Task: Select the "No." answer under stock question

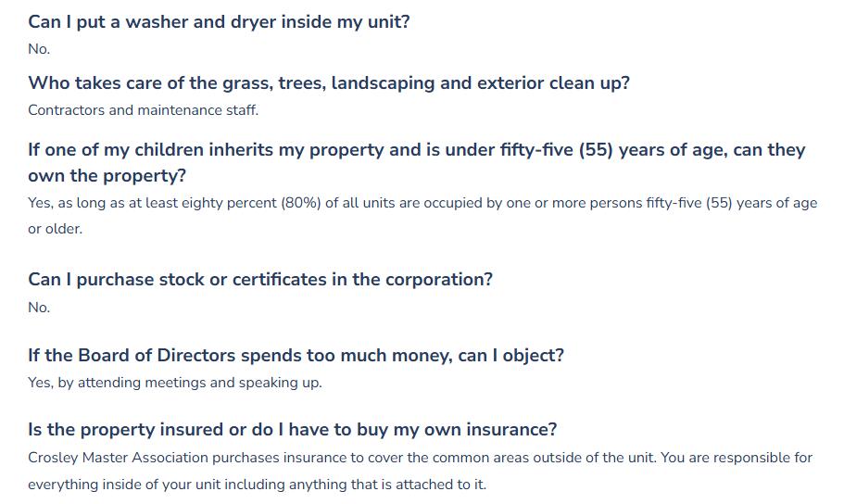Action: [39, 307]
